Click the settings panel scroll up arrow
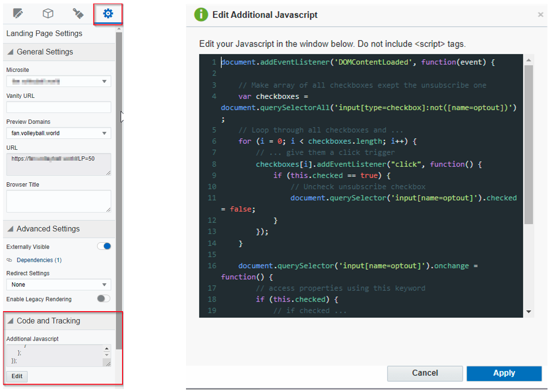The height and width of the screenshot is (392, 551). (x=119, y=29)
